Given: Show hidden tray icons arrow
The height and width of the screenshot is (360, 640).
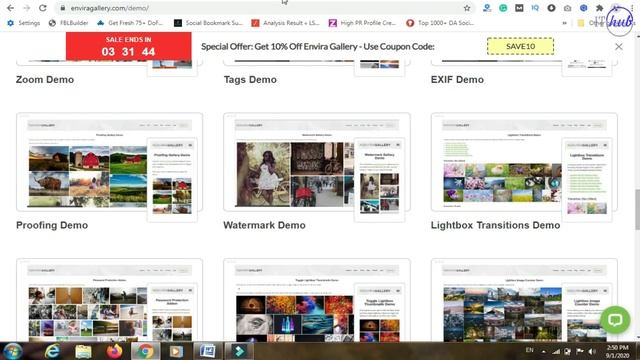Looking at the screenshot, I should (x=544, y=351).
